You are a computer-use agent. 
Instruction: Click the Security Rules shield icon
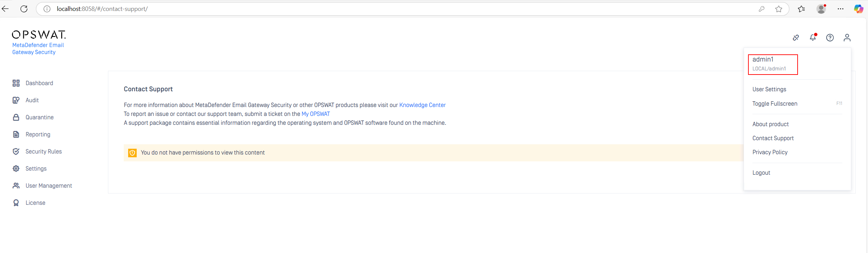click(x=16, y=151)
